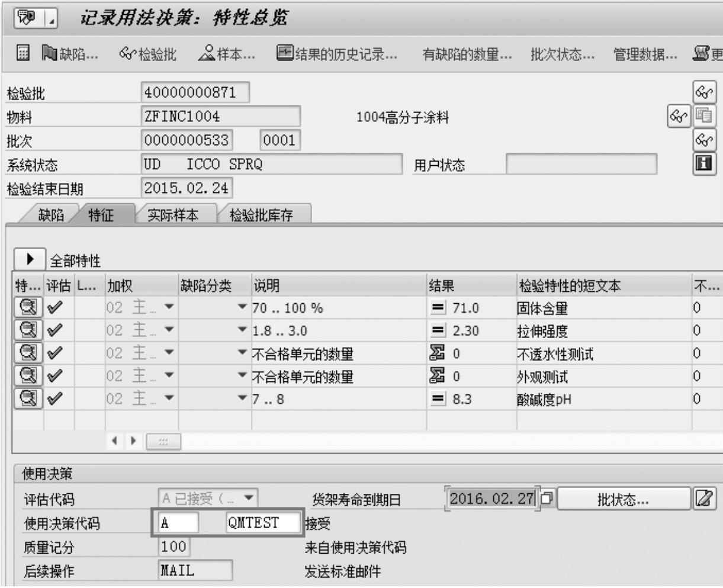
Task: Select the 70 .. 100 % specification cell
Action: 339,309
